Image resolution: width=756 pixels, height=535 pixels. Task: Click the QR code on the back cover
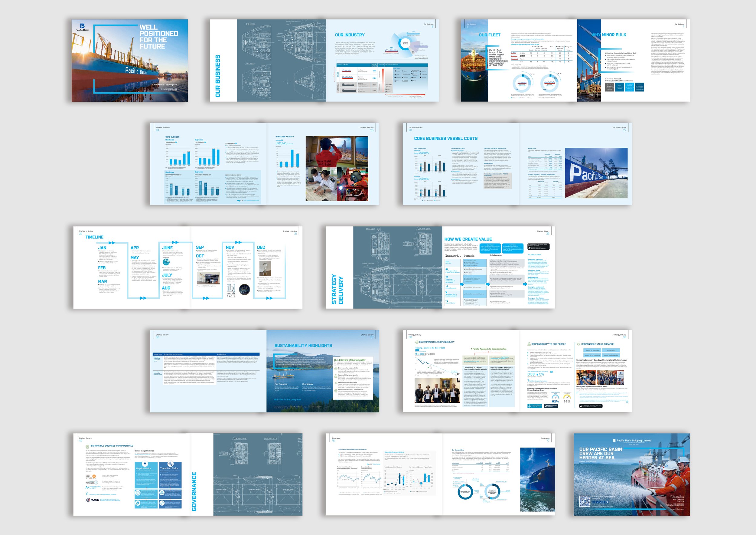585,501
